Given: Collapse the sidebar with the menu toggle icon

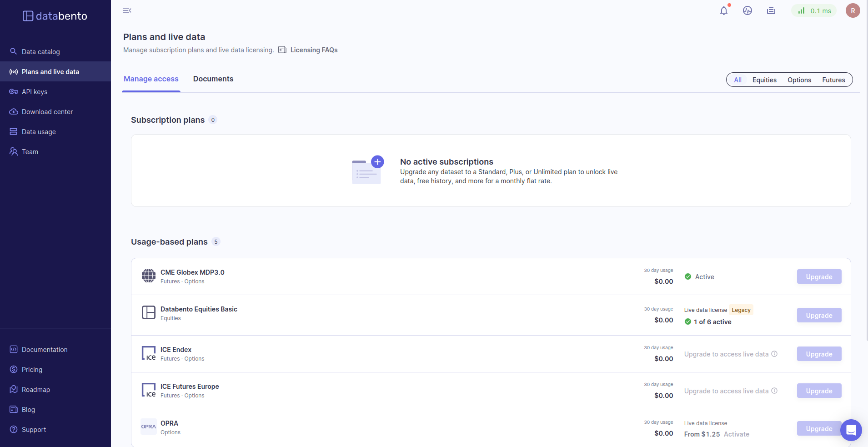Looking at the screenshot, I should (127, 10).
